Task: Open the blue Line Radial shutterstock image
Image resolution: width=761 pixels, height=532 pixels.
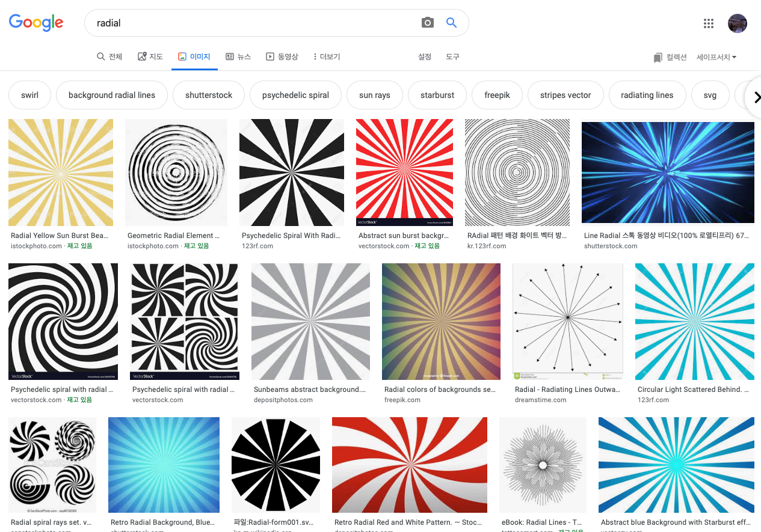Action: 668,171
